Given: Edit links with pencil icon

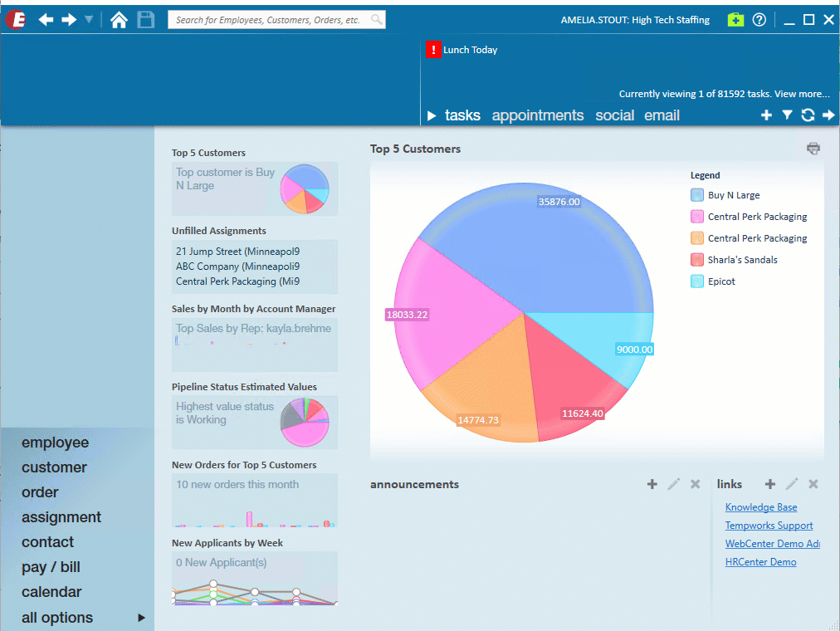Looking at the screenshot, I should [792, 484].
